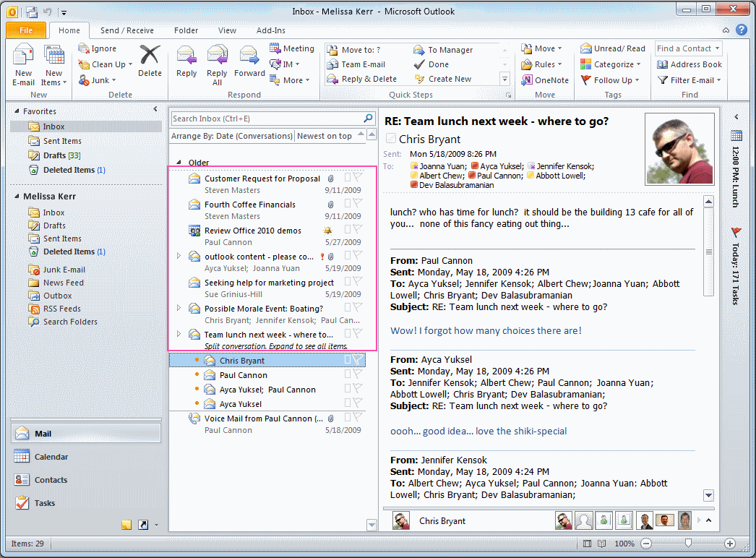Flag Voice Mail from Paul Cannon
Image resolution: width=756 pixels, height=558 pixels.
pyautogui.click(x=358, y=416)
